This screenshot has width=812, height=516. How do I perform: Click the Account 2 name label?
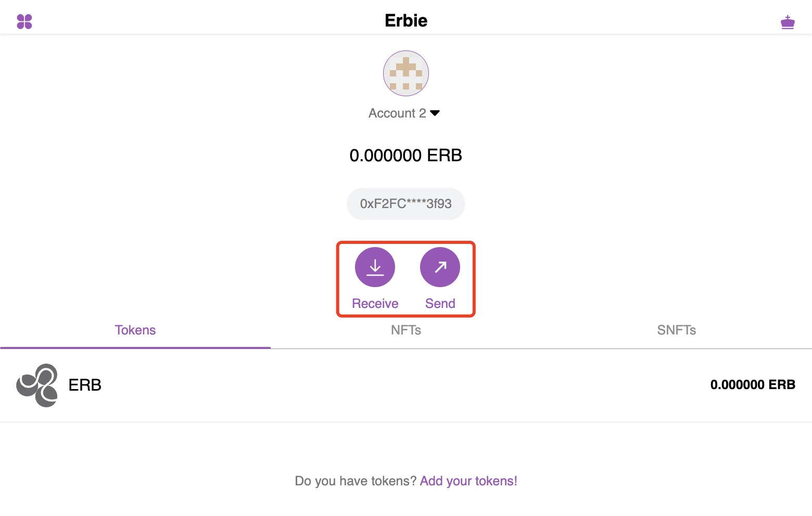397,113
